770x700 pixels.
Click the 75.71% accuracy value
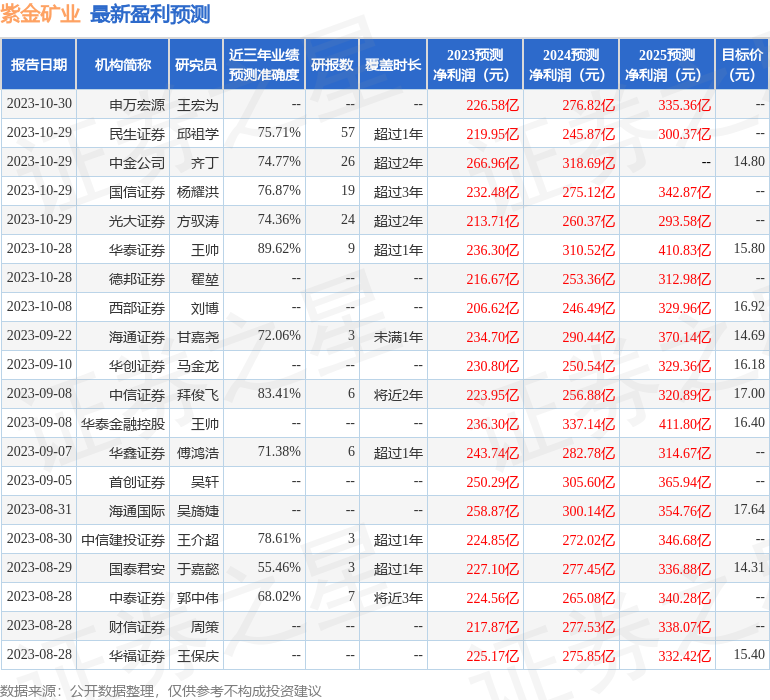[279, 133]
